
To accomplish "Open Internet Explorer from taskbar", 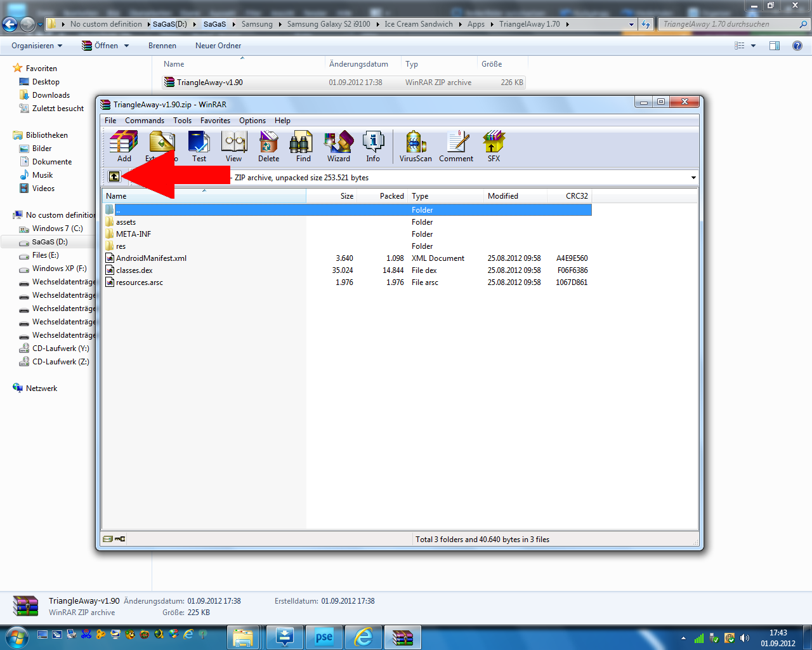I will click(x=363, y=637).
